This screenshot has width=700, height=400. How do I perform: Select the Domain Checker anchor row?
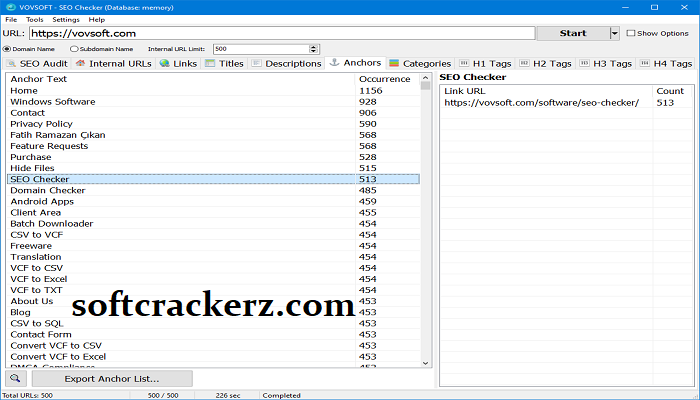[213, 190]
